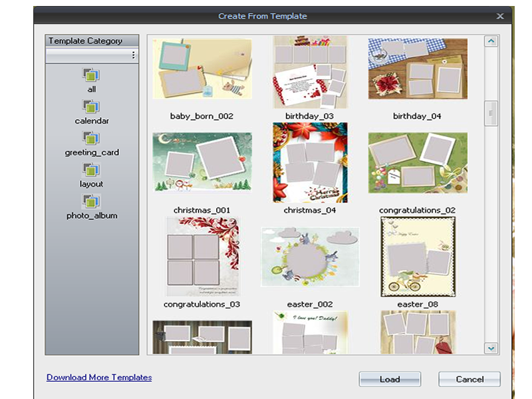
Task: Choose the christmas_001 template thumbnail
Action: click(202, 162)
